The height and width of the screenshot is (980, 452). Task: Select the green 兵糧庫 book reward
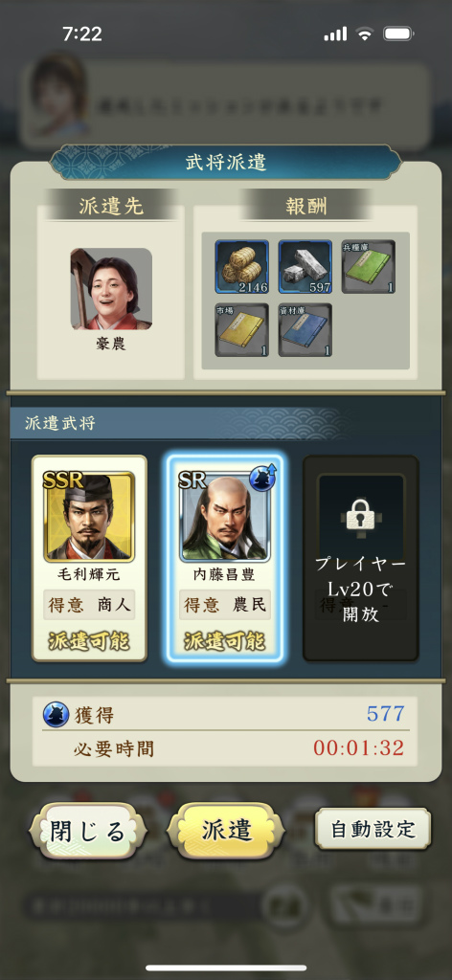click(369, 268)
